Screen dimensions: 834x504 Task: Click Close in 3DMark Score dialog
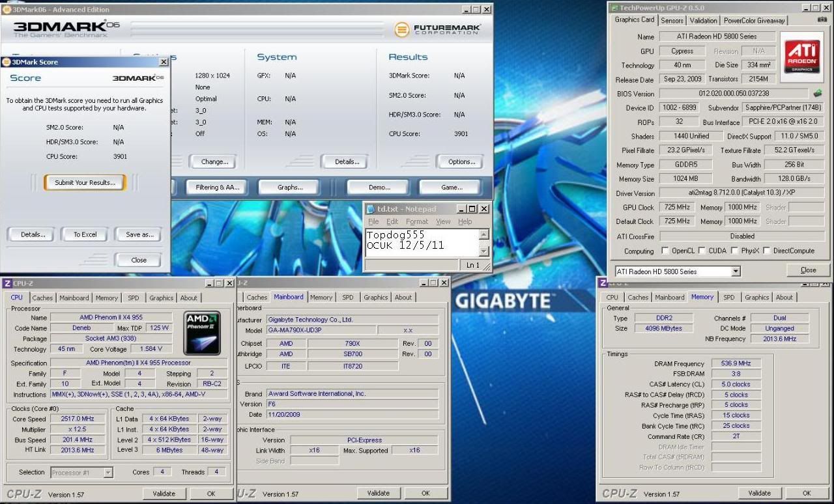coord(139,260)
